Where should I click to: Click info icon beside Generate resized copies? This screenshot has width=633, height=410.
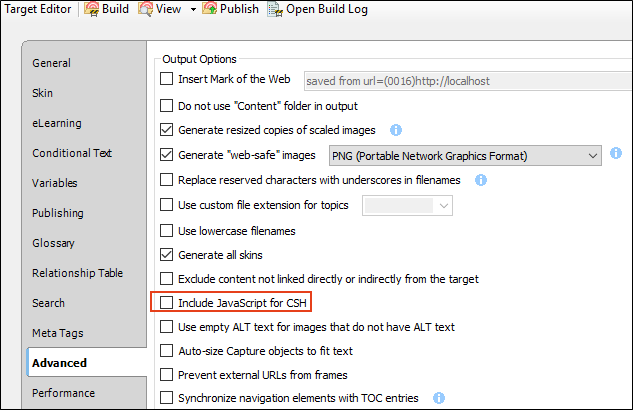point(396,130)
